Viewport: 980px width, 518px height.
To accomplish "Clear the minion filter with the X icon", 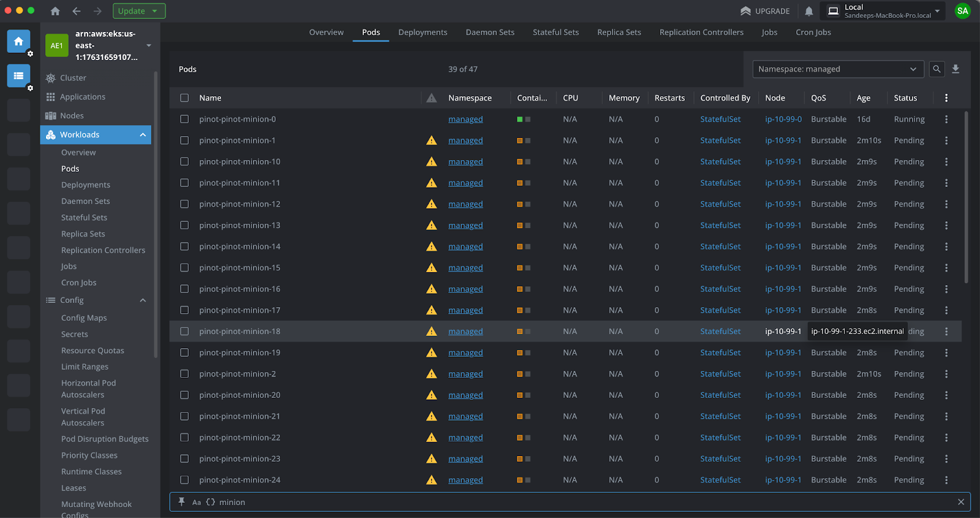I will coord(960,502).
